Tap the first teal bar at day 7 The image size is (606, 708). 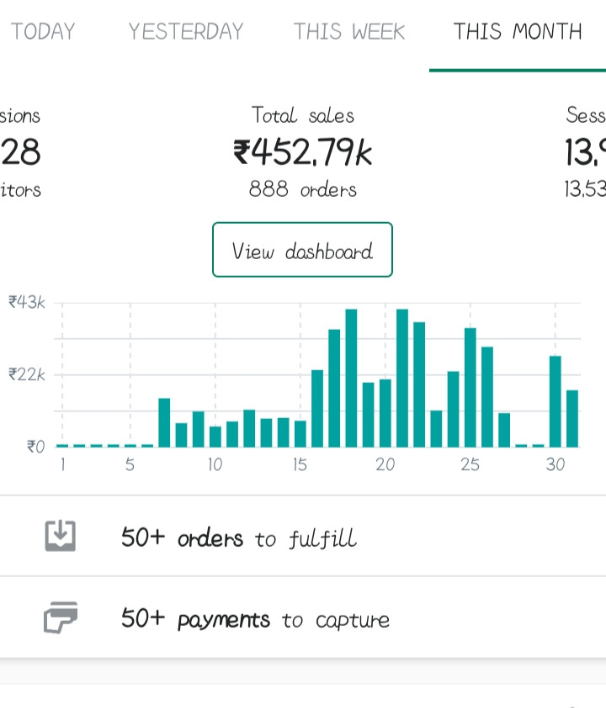pyautogui.click(x=164, y=422)
